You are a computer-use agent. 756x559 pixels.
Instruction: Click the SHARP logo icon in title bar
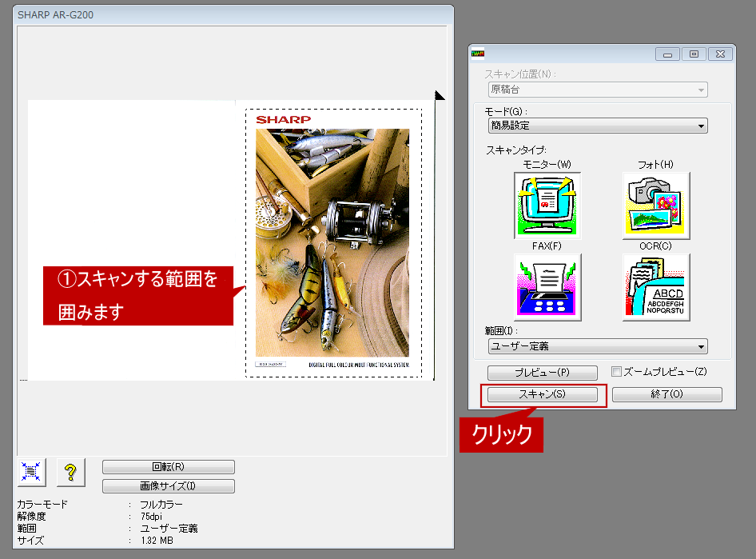point(478,54)
